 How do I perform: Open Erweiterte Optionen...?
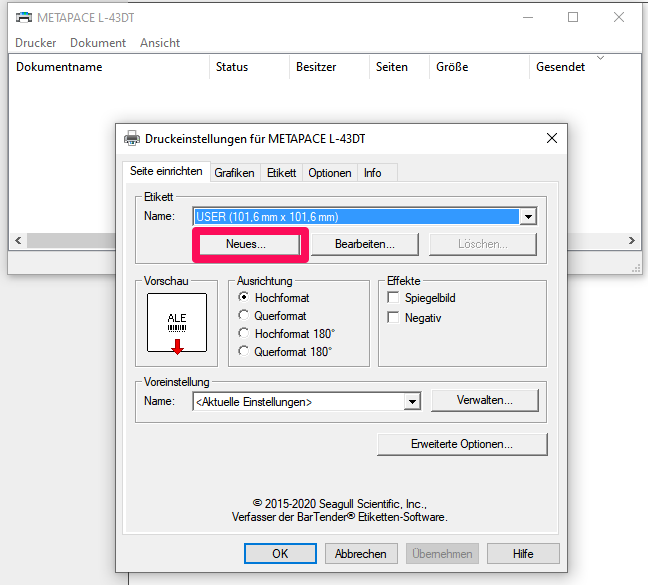click(x=462, y=444)
